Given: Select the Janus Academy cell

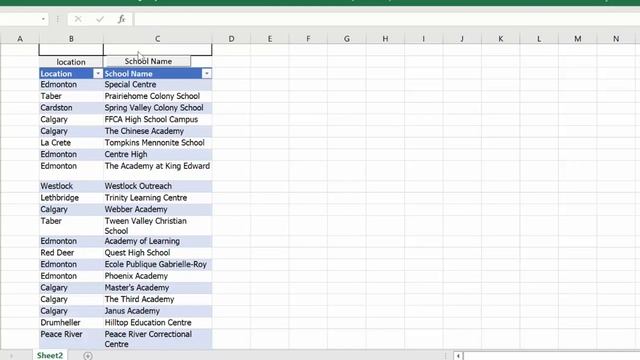Looking at the screenshot, I should (x=158, y=311).
